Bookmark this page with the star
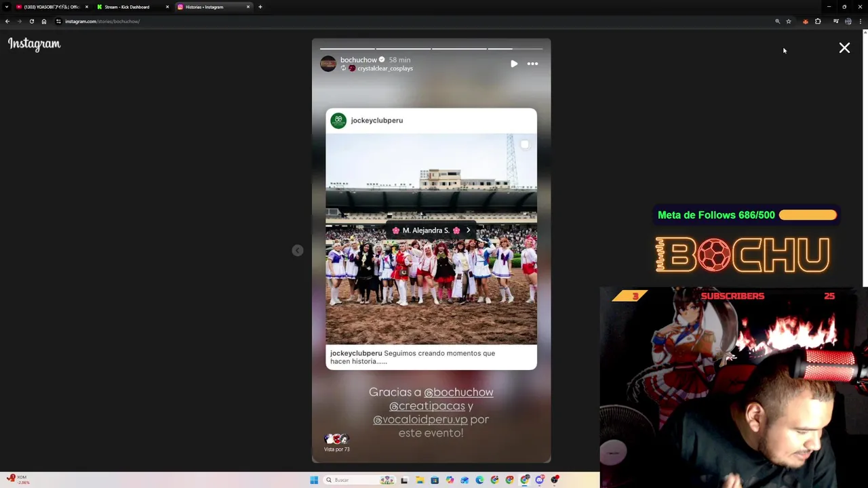Viewport: 868px width, 488px height. tap(789, 22)
